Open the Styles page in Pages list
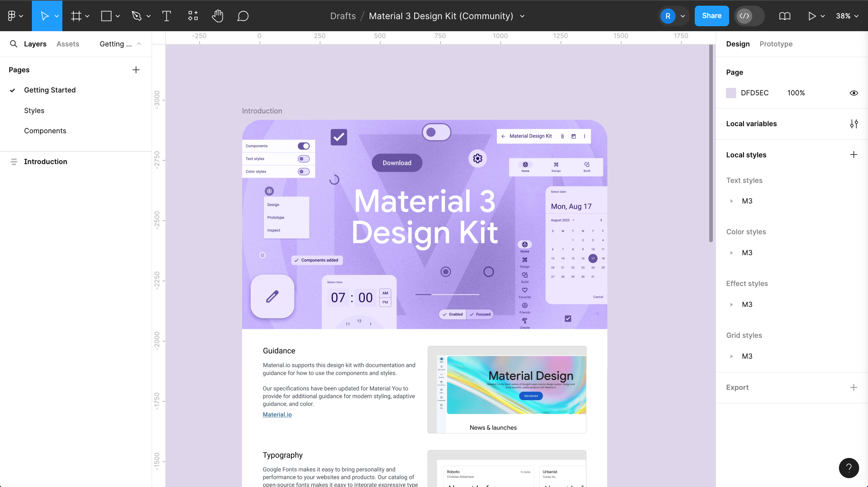Image resolution: width=868 pixels, height=487 pixels. point(34,110)
